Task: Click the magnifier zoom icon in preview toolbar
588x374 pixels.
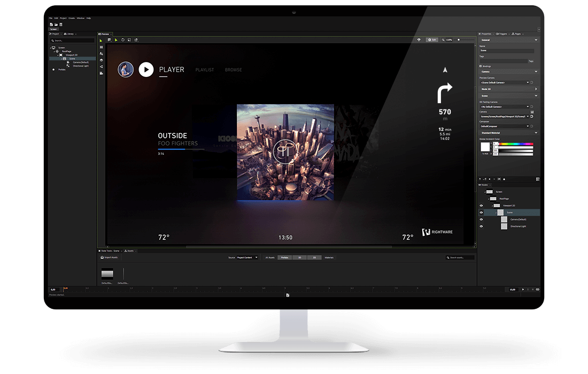Action: click(443, 40)
